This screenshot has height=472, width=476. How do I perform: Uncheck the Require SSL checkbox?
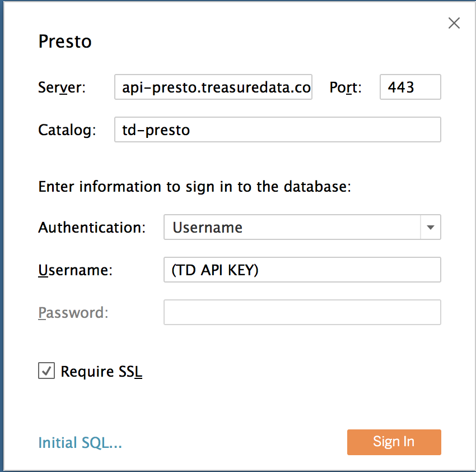46,371
